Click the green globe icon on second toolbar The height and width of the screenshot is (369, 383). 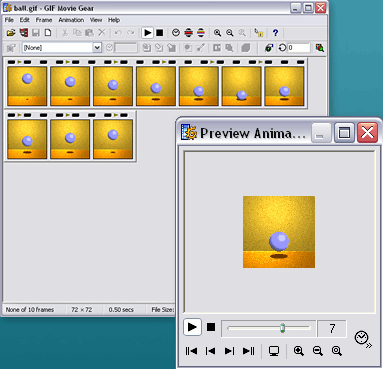click(x=269, y=48)
